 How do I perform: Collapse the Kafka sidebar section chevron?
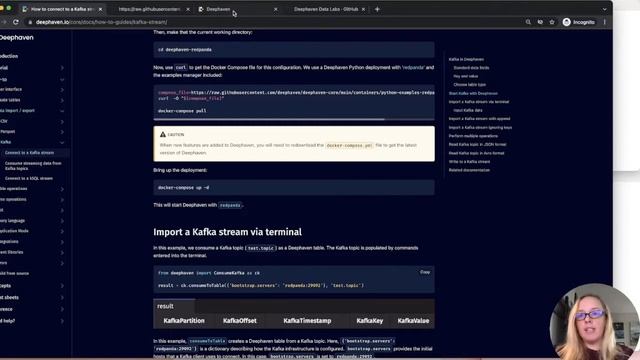(x=62, y=142)
